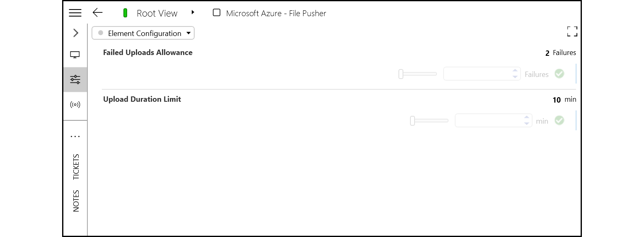
Task: Click the Failures number input field
Action: (477, 74)
